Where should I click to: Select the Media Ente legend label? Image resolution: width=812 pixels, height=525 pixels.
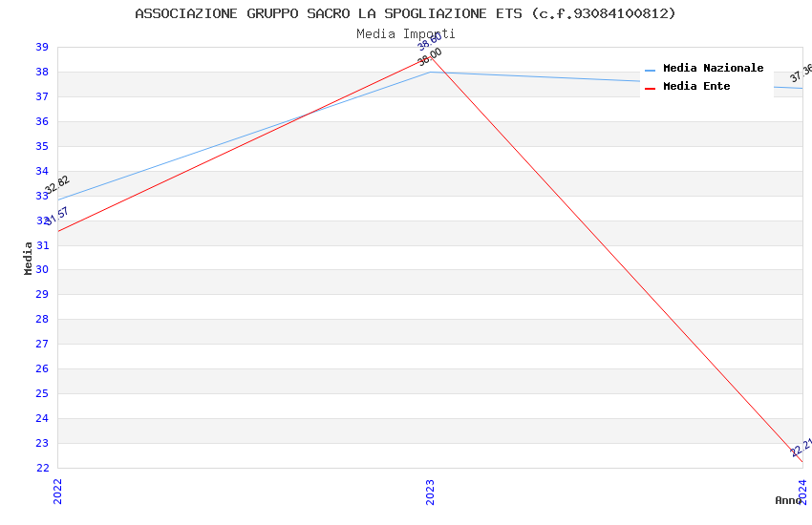696,86
